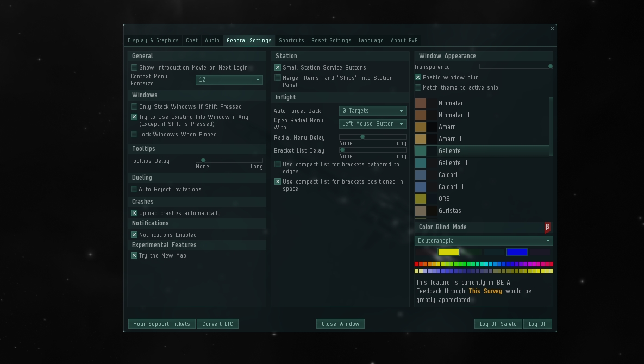Select the Minmatar II color theme
Screen dimensions: 644x364
pos(482,115)
